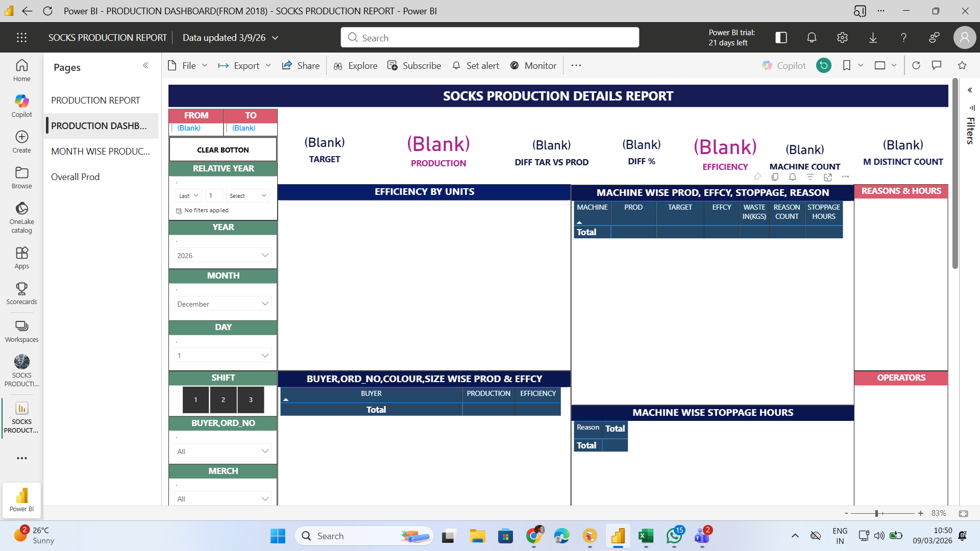Open Scorecards in the navigation pane
The width and height of the screenshot is (980, 551).
click(21, 293)
